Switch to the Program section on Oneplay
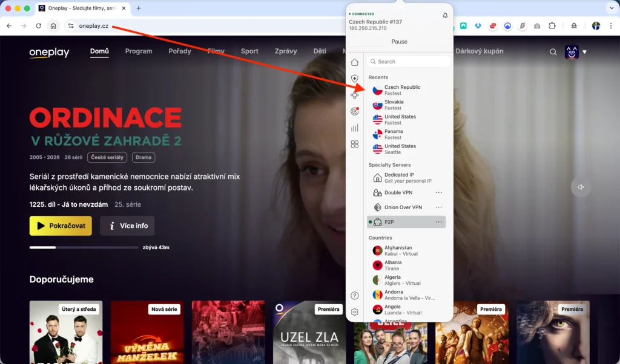The width and height of the screenshot is (620, 364). pos(139,51)
